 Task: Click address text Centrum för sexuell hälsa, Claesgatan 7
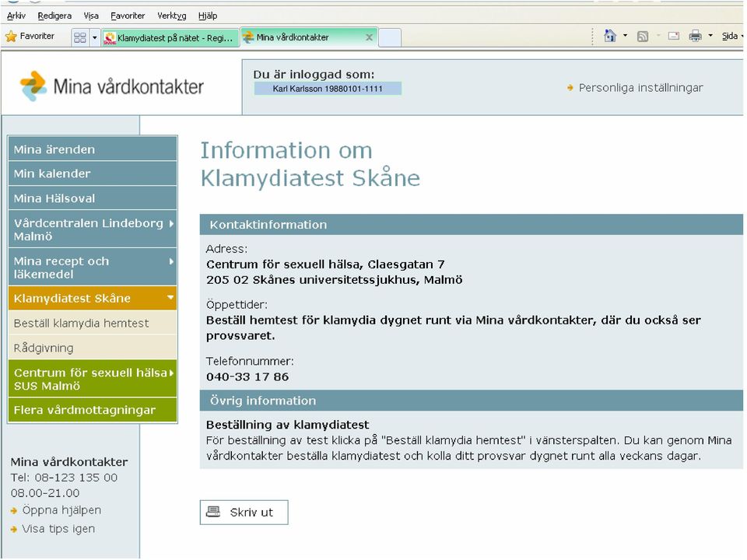coord(325,264)
